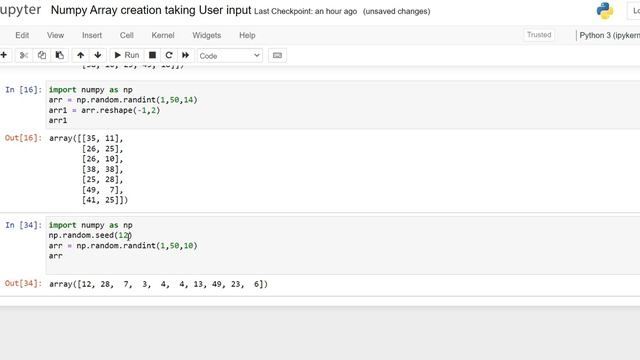
Task: Click the Python logo icon
Action: point(604,11)
